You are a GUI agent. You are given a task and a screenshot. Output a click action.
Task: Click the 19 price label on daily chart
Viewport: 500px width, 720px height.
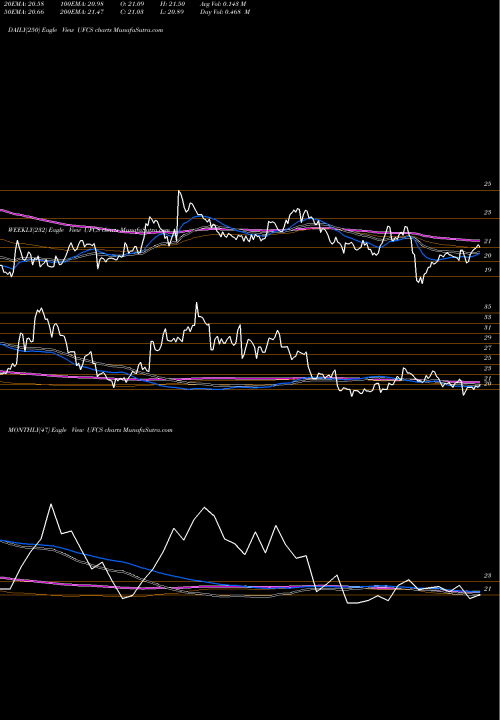(x=488, y=270)
